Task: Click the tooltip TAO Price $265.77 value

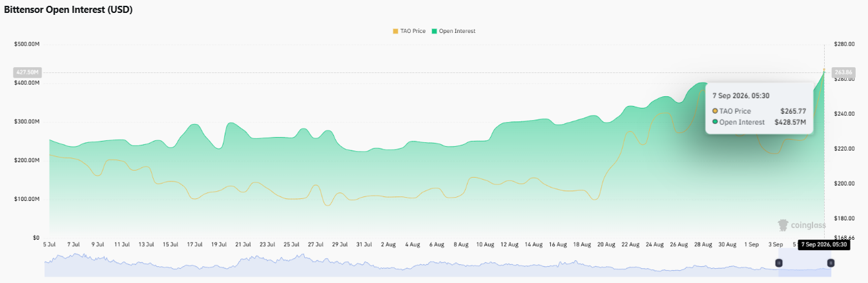Action: 792,111
